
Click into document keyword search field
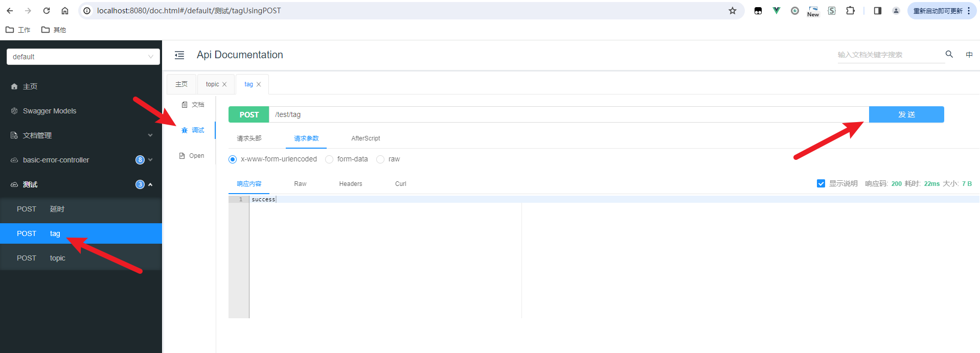click(x=891, y=55)
